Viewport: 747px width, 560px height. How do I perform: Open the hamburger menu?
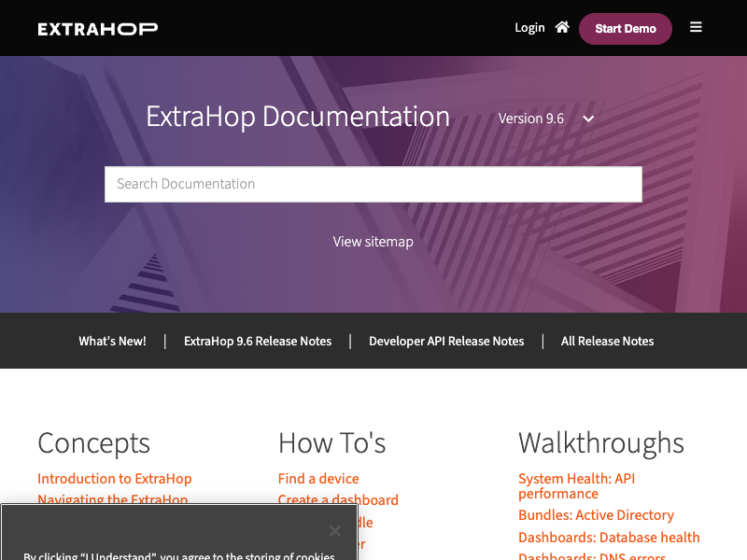696,27
